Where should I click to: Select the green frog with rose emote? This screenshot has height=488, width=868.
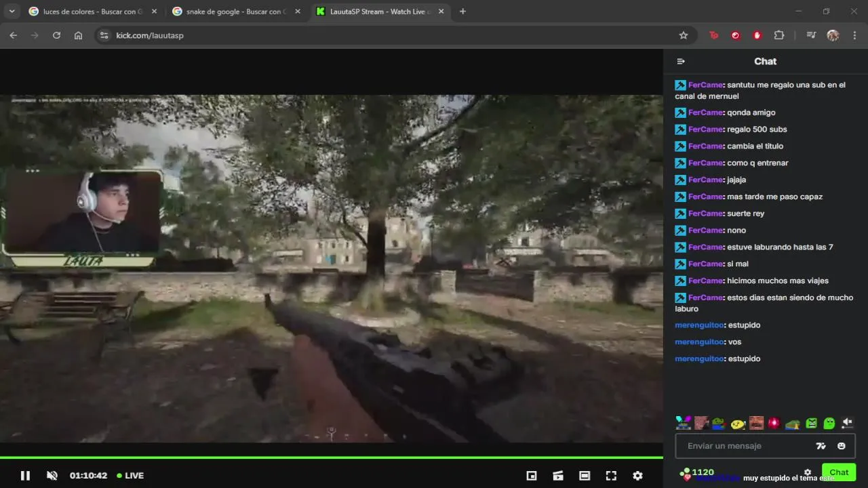coord(719,423)
